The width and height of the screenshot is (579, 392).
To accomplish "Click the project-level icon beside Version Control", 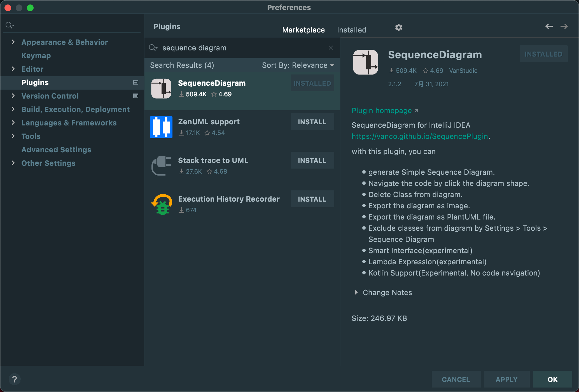I will coord(136,96).
